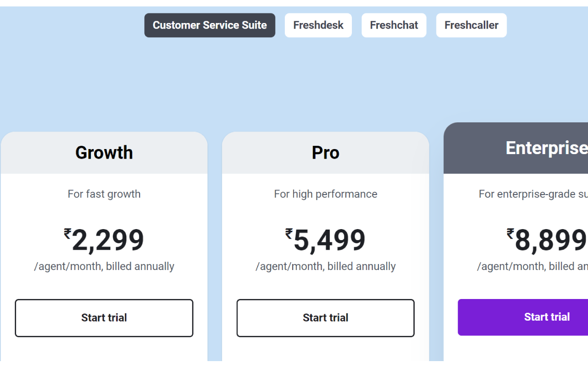The height and width of the screenshot is (368, 588).
Task: Click the "For high performance" tagline
Action: point(325,194)
